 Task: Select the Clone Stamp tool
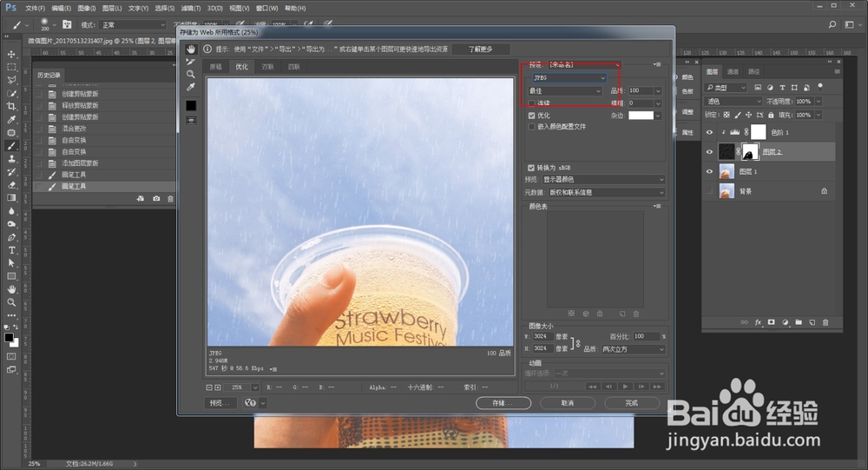coord(11,159)
